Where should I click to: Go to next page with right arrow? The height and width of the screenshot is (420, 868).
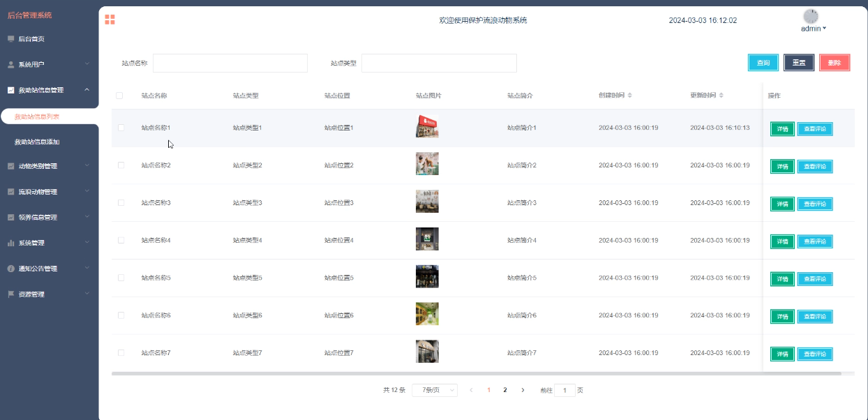click(x=523, y=390)
